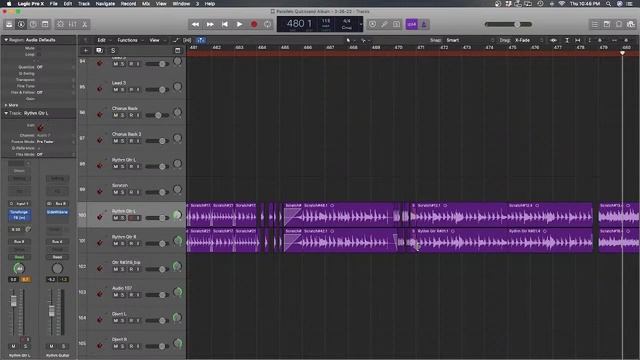Toggle the Inspector button in control bar
The image size is (640, 360).
[21, 24]
